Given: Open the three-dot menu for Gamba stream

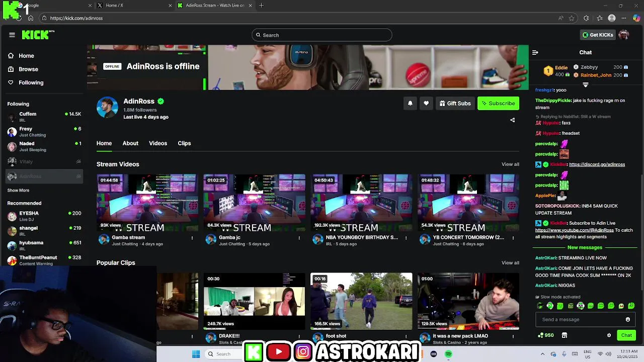Looking at the screenshot, I should [x=192, y=238].
